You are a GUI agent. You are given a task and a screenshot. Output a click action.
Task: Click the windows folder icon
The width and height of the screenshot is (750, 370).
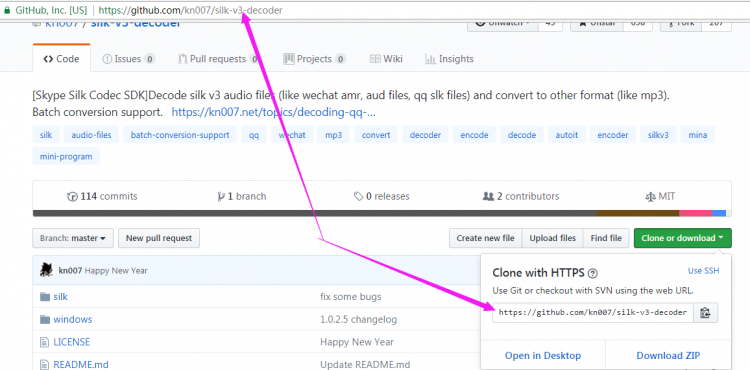(45, 319)
